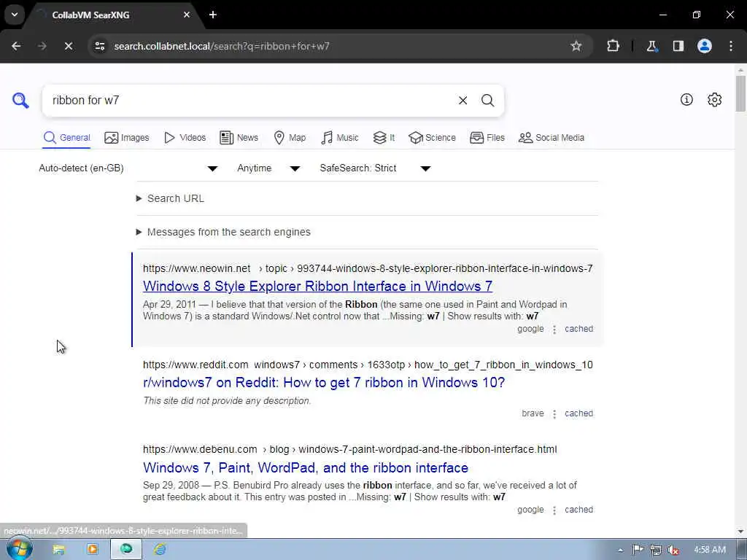Switch to the It tab
747x560 pixels.
(x=384, y=138)
